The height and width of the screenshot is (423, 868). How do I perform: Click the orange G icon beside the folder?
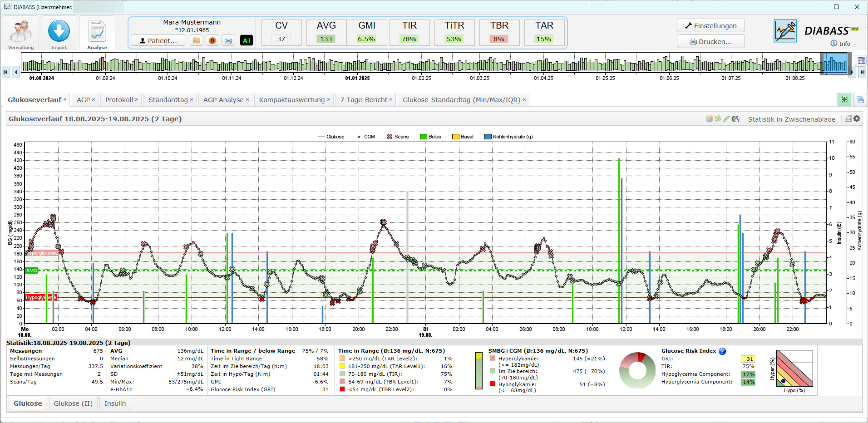tap(212, 40)
